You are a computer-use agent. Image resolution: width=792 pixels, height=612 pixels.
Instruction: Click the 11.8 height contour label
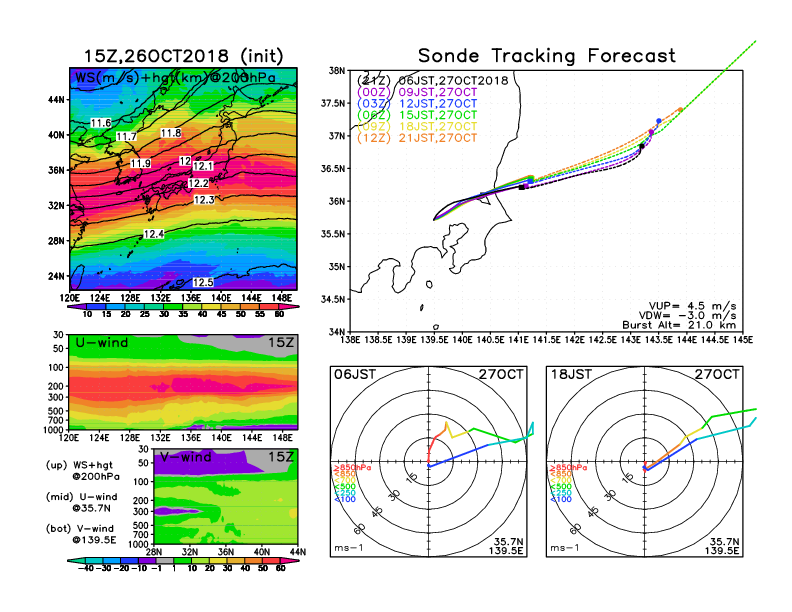click(171, 133)
